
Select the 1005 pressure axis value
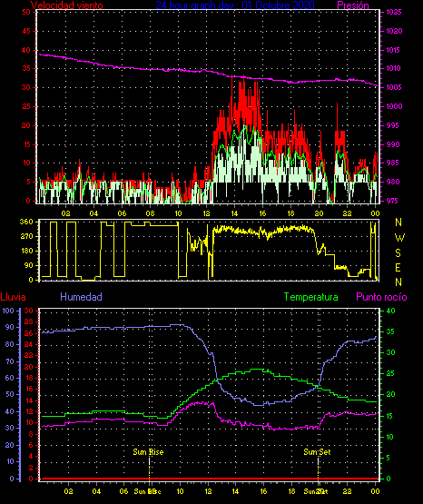pyautogui.click(x=394, y=87)
